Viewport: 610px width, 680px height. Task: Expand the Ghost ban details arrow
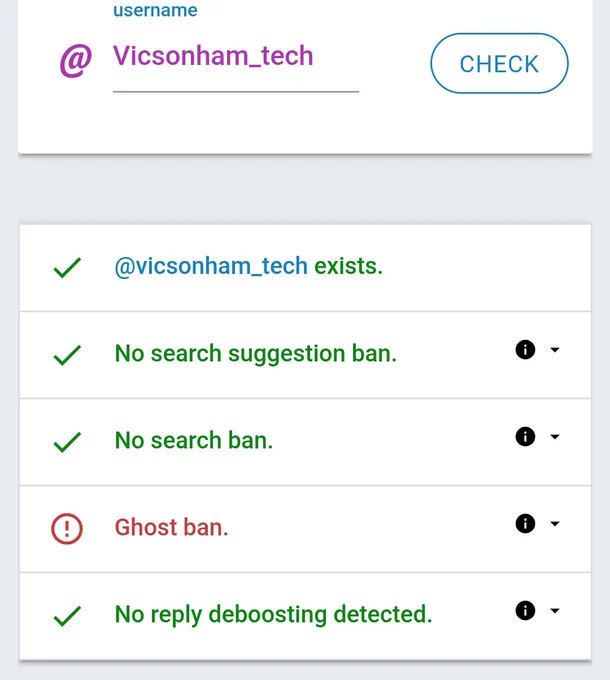coord(555,523)
